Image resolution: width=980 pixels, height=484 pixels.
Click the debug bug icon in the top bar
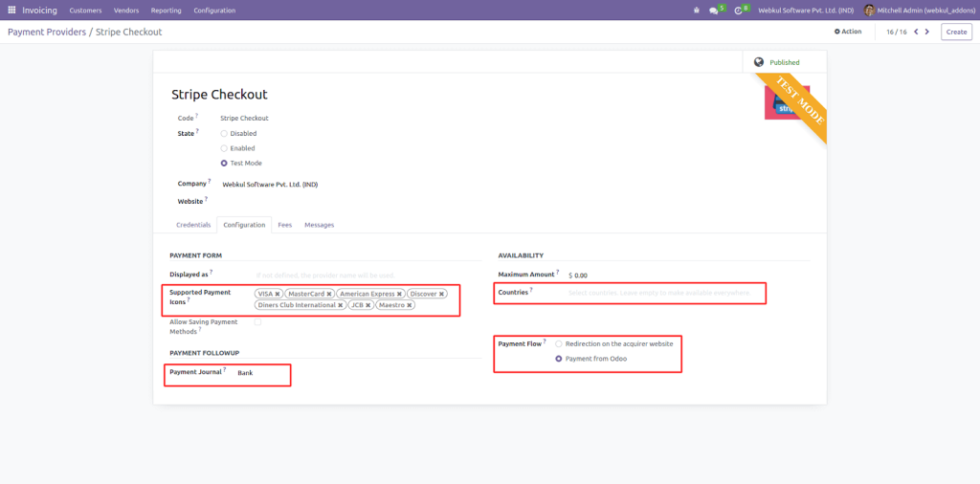pos(697,10)
